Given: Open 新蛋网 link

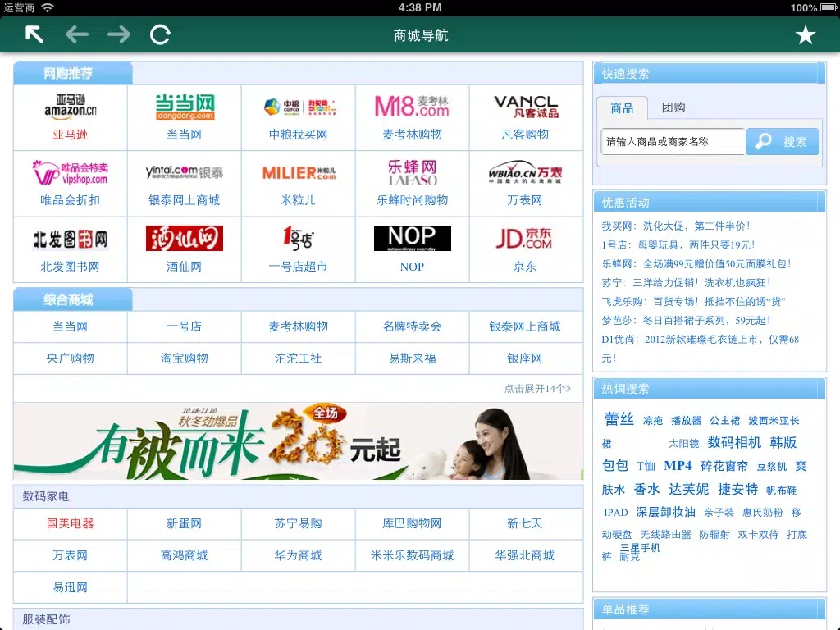Looking at the screenshot, I should [x=185, y=524].
